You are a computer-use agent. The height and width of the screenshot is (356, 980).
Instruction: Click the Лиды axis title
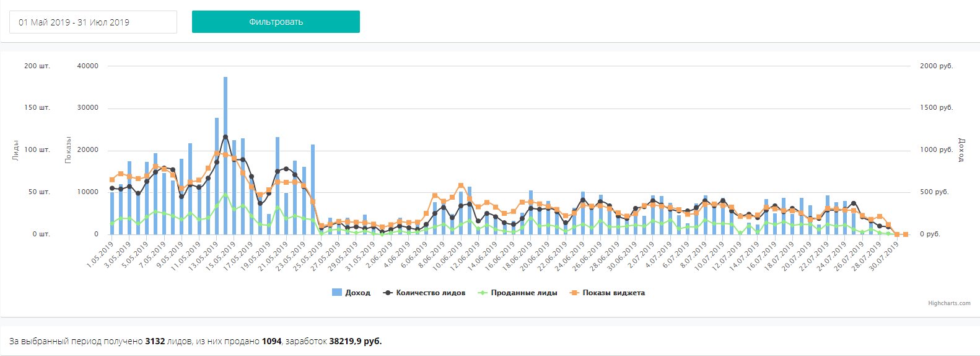tap(15, 150)
